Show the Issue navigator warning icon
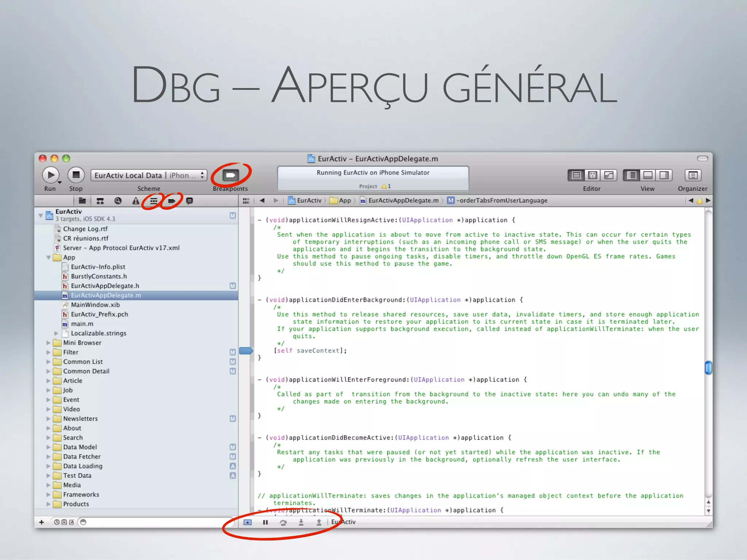Viewport: 747px width, 560px height. coord(136,201)
